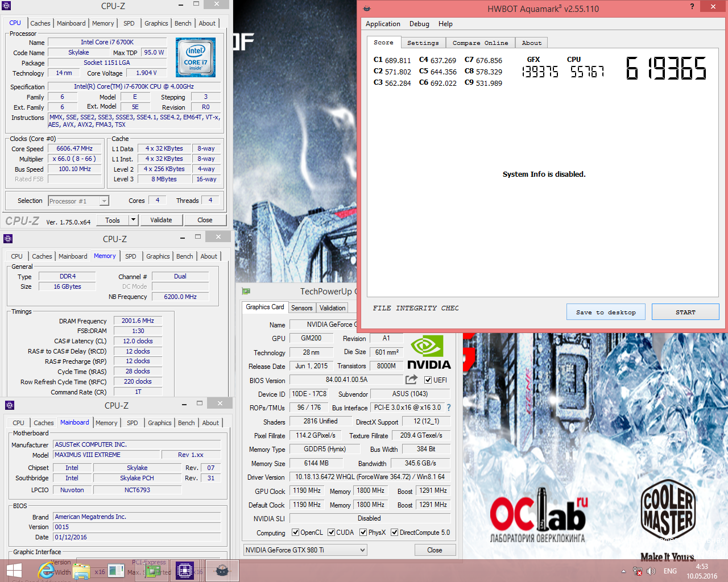
Task: Toggle the PhysX checkbox
Action: (363, 533)
